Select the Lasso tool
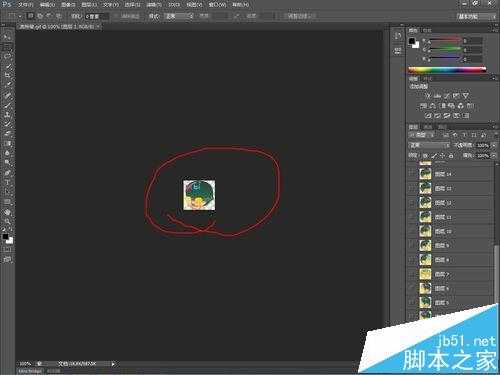Image resolution: width=500 pixels, height=375 pixels. [x=7, y=56]
